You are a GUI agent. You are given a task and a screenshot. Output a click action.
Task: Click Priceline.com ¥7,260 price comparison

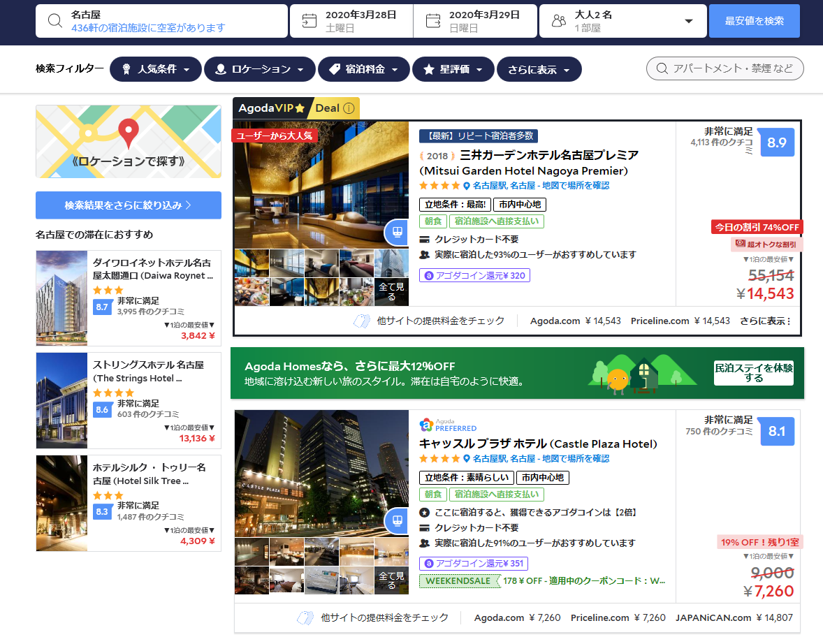[x=618, y=617]
